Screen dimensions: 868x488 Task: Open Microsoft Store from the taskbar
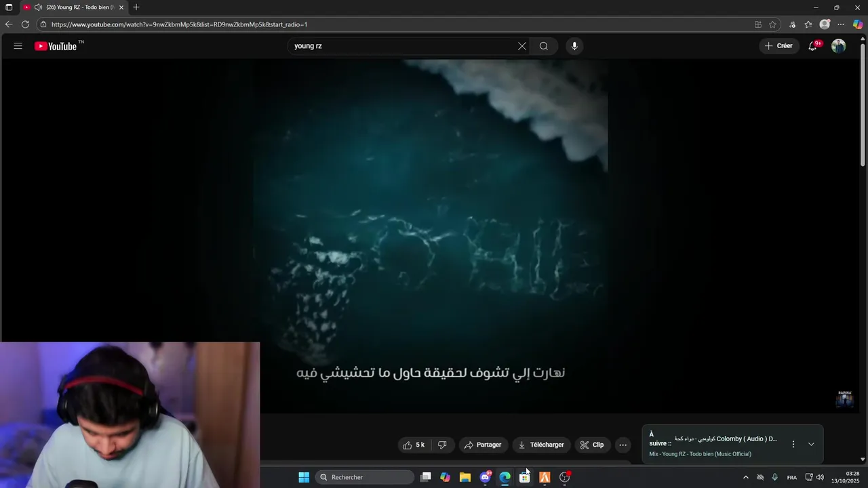tap(525, 477)
